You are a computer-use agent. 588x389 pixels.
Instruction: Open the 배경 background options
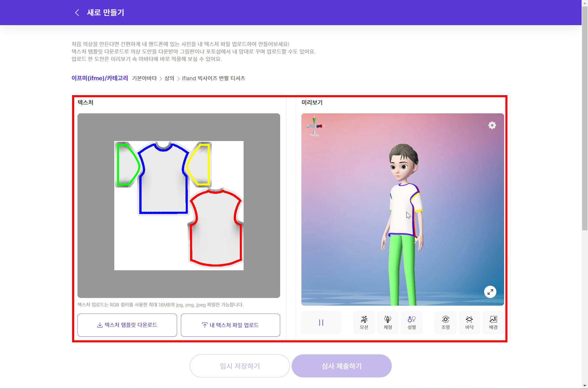click(x=493, y=323)
